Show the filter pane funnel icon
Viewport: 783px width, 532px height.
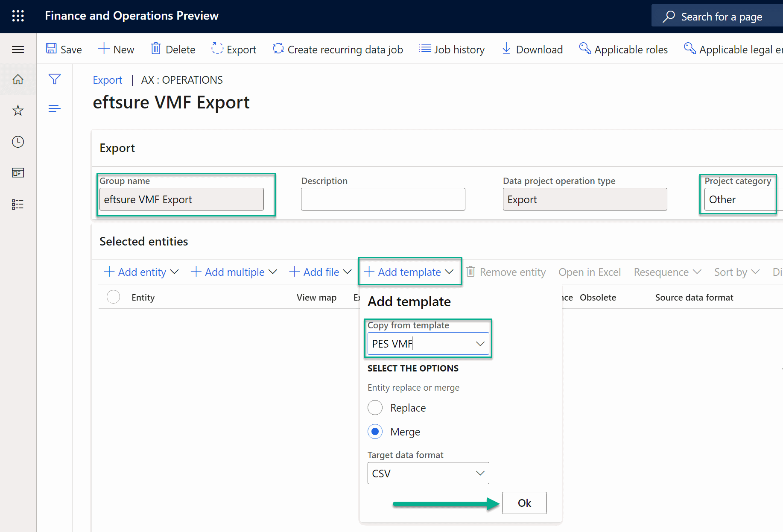click(x=55, y=79)
